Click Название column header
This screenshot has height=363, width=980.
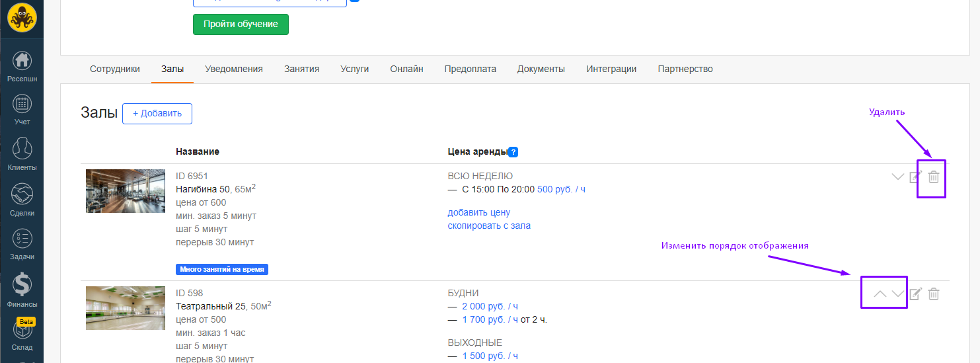pyautogui.click(x=198, y=151)
